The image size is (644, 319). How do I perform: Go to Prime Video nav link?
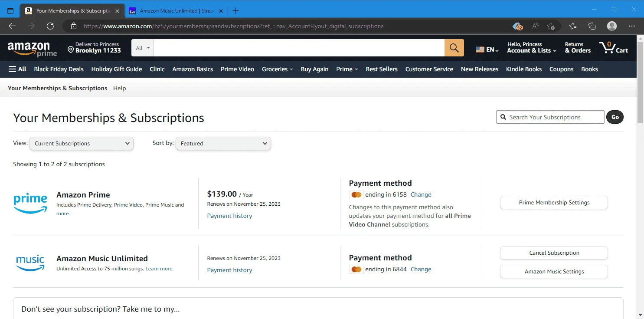click(x=237, y=69)
